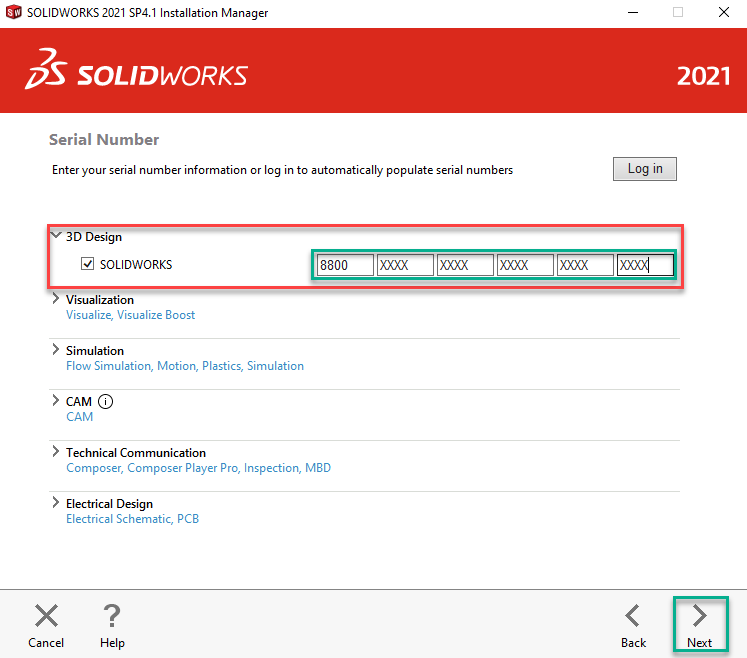Click the Visualization heading text
The image size is (747, 658).
click(100, 300)
